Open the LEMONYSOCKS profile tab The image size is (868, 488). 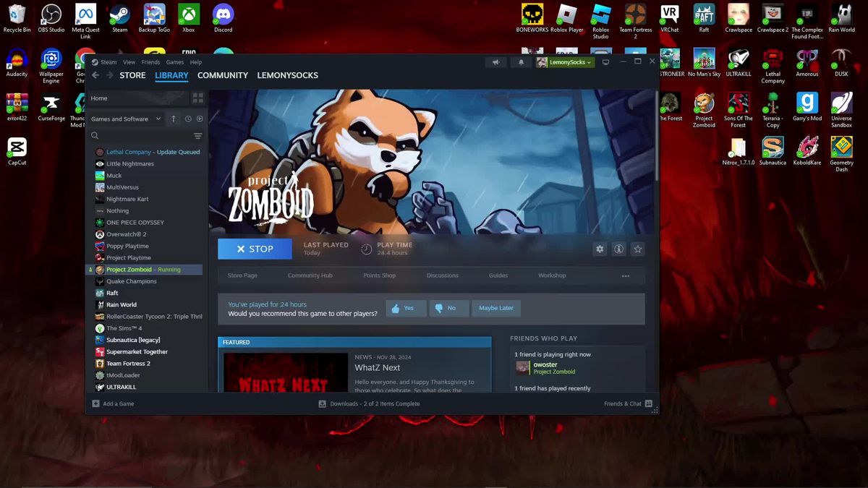287,75
